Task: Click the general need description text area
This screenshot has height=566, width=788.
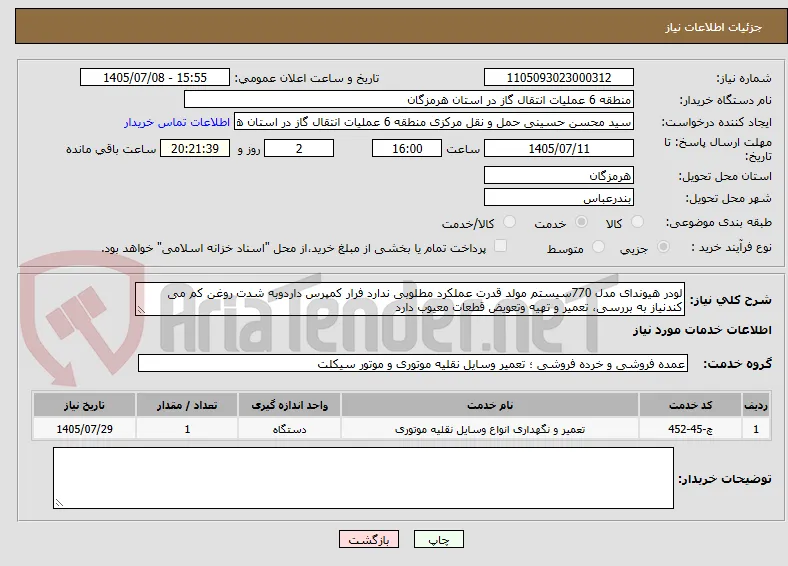Action: coord(410,299)
